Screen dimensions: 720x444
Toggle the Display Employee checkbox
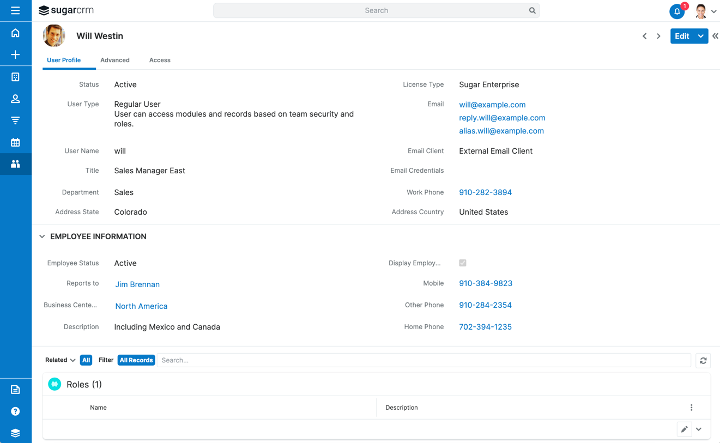[462, 263]
